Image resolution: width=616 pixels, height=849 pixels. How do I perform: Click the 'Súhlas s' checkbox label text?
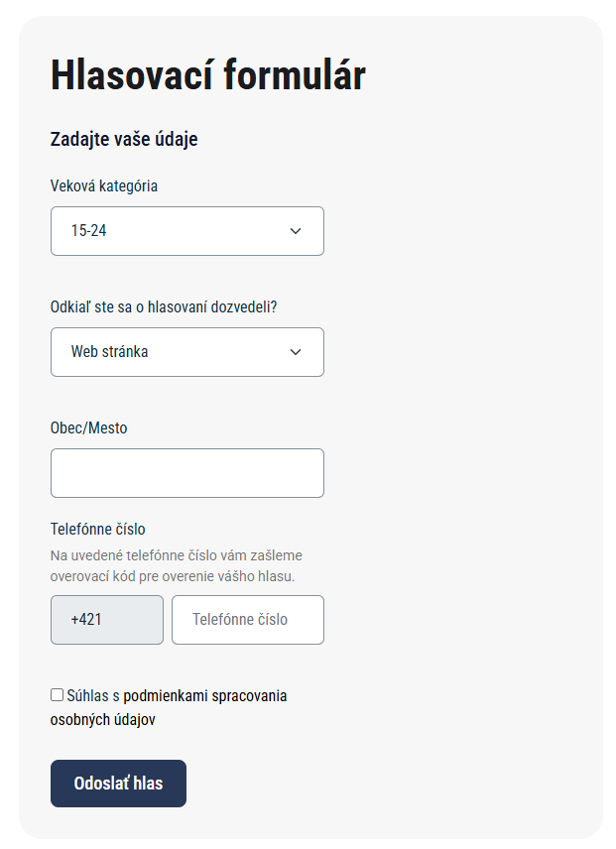tap(93, 696)
